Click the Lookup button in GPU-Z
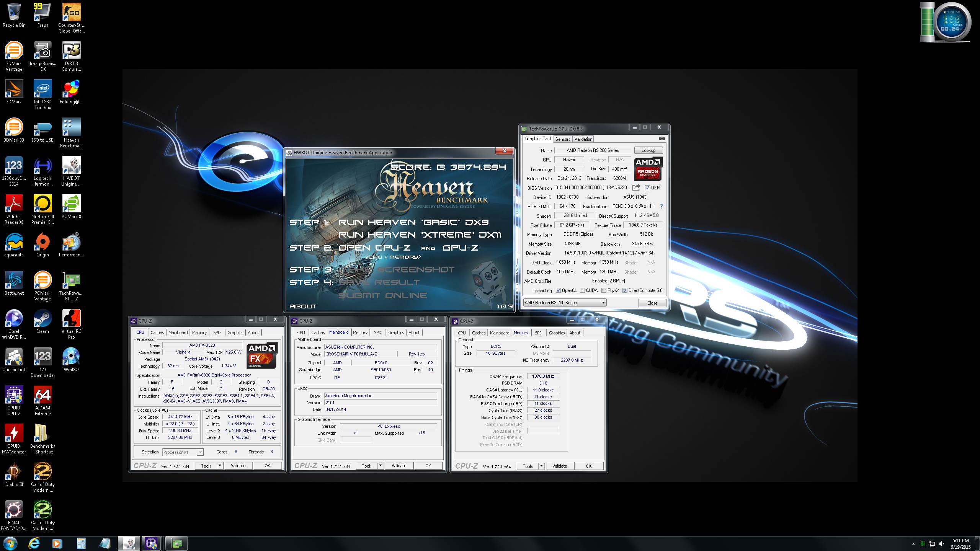This screenshot has height=551, width=980. point(648,150)
